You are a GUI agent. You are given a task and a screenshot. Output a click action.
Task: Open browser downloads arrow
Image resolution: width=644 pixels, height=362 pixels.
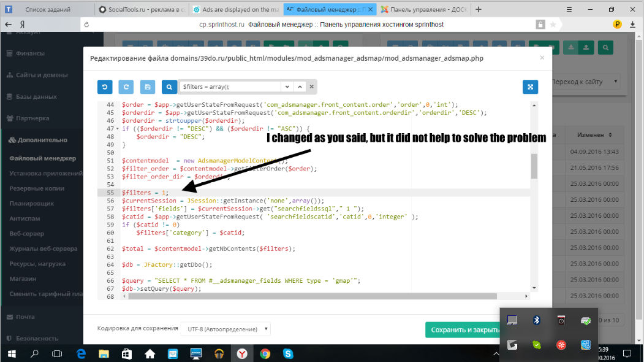click(x=632, y=25)
